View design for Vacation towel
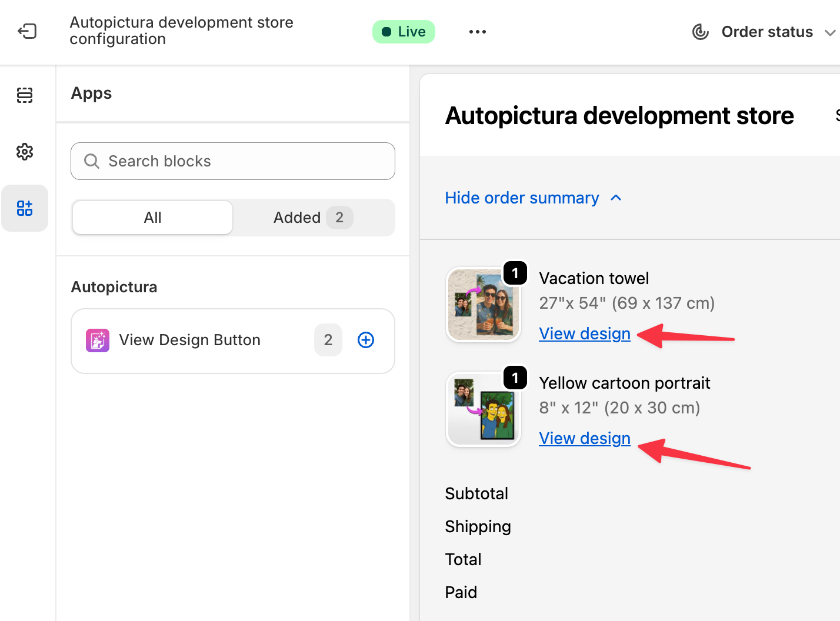Viewport: 840px width, 621px height. point(584,333)
